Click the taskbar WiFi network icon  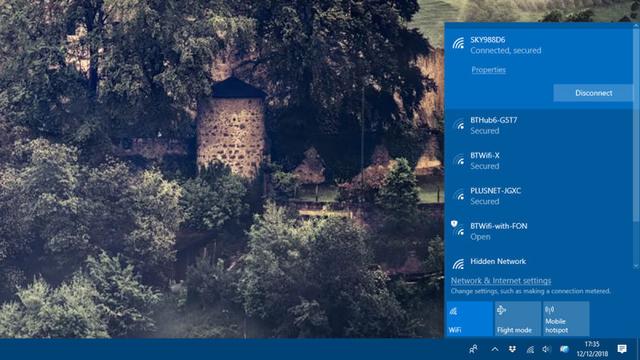tap(530, 349)
